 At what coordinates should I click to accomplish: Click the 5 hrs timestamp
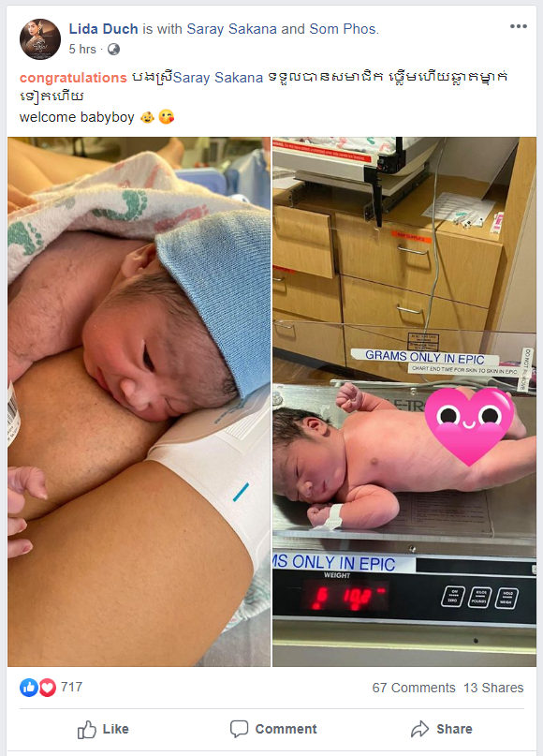tap(82, 49)
